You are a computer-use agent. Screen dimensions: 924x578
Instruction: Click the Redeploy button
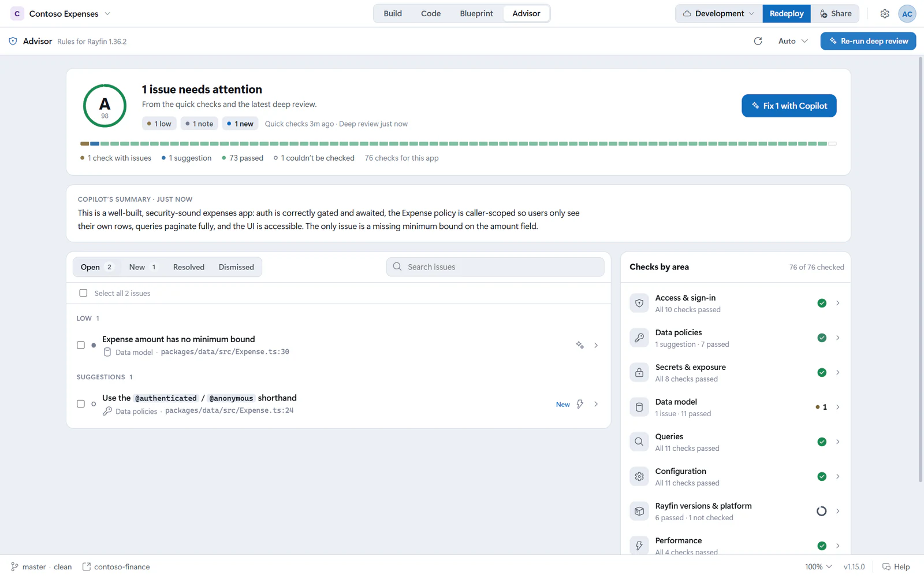[x=787, y=13]
